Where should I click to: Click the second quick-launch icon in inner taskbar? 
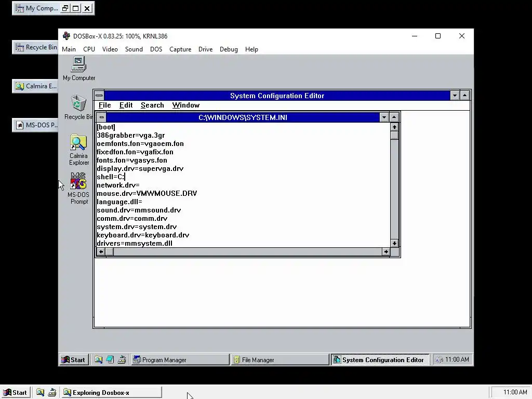(x=110, y=360)
